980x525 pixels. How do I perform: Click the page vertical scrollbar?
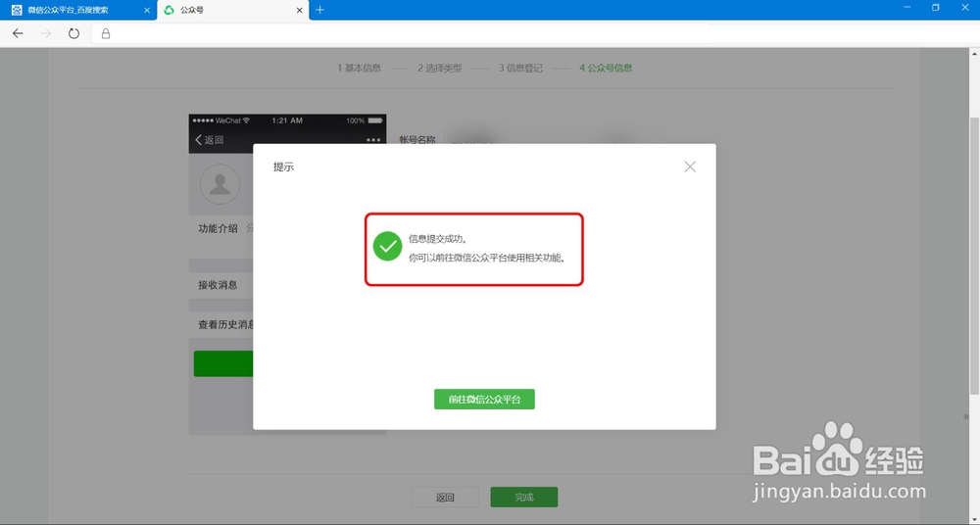tap(974, 256)
